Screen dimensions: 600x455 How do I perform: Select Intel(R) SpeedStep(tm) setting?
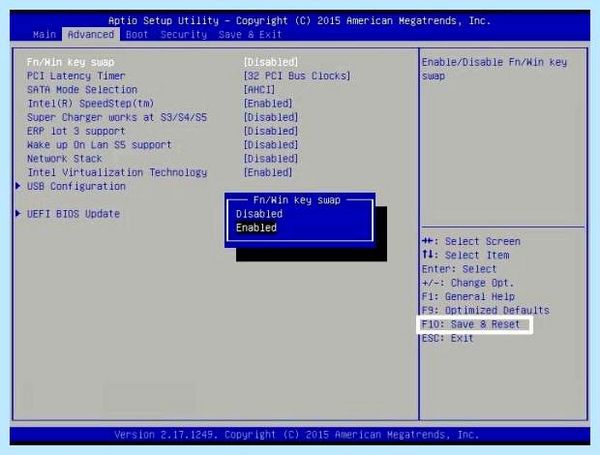91,103
